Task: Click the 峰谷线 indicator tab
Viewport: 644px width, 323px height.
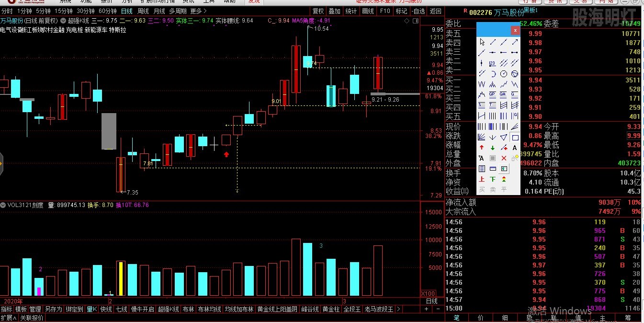Action: click(310, 309)
